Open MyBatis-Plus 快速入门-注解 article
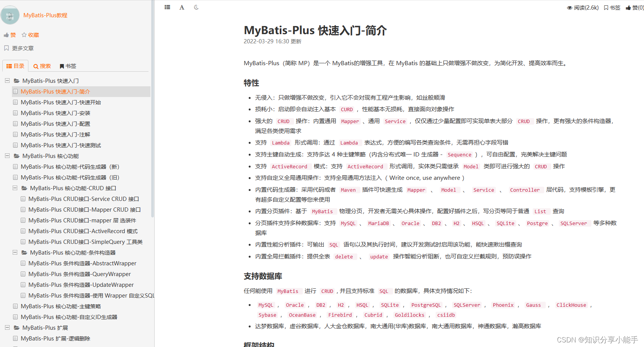644x347 pixels. [55, 135]
